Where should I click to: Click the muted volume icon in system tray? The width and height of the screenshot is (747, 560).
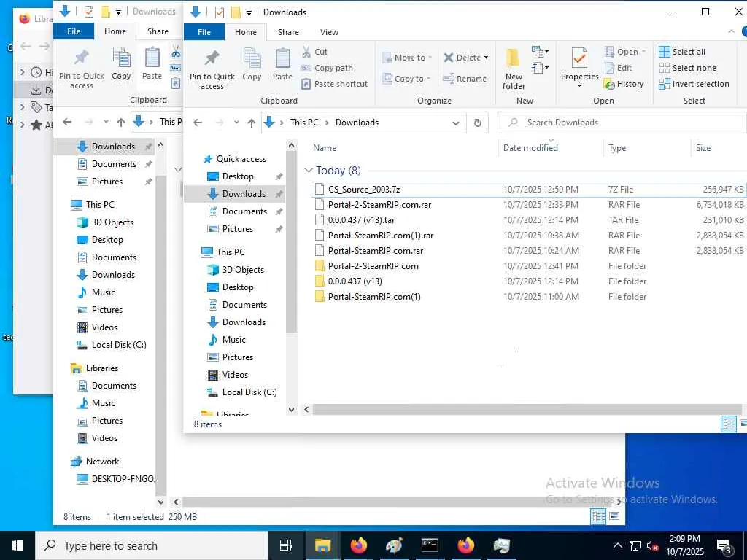[653, 546]
